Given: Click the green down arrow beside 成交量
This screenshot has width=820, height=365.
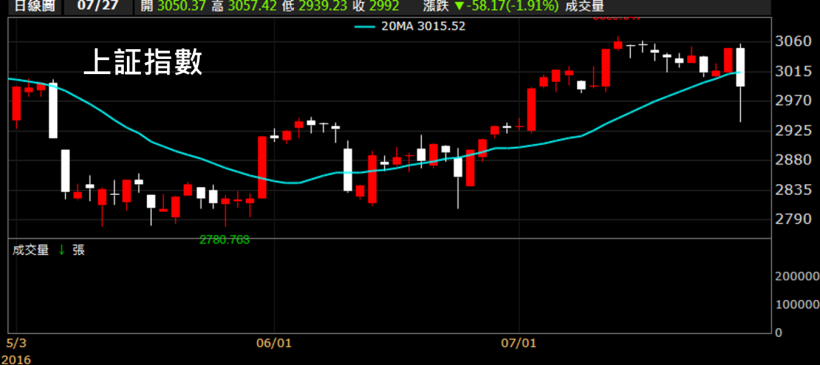Looking at the screenshot, I should [62, 250].
